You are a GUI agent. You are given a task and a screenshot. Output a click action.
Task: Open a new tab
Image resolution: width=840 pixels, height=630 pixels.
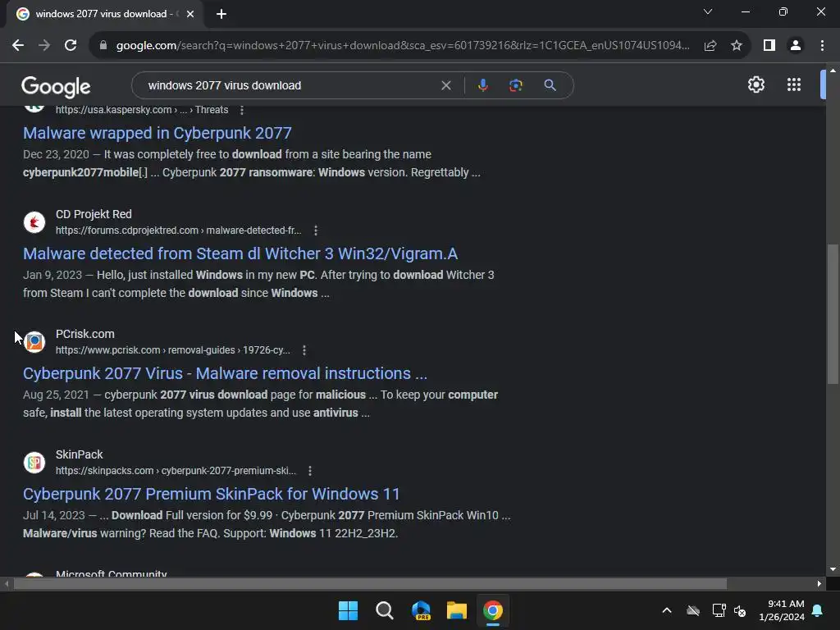pyautogui.click(x=221, y=14)
